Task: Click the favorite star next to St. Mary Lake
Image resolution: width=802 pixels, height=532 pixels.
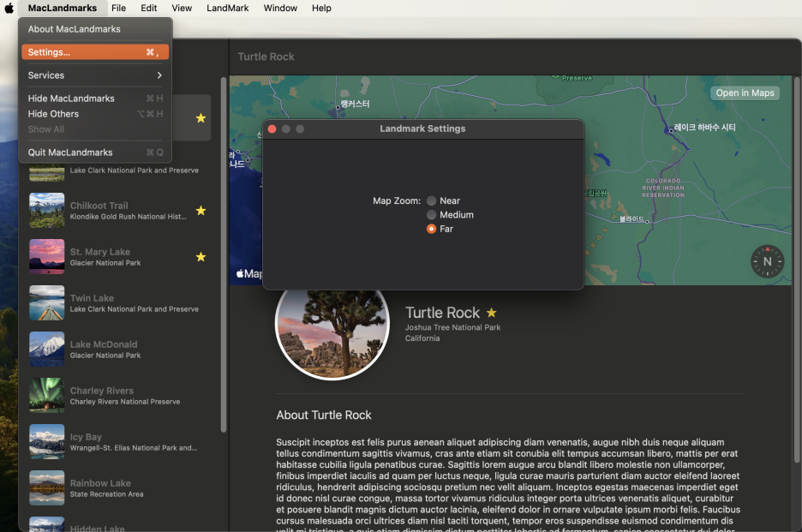Action: pyautogui.click(x=201, y=257)
